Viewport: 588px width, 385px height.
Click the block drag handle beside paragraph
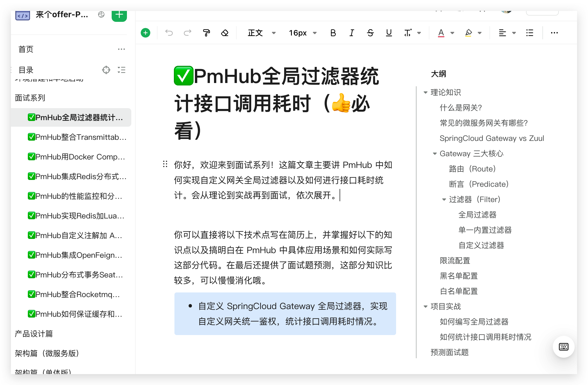point(165,164)
